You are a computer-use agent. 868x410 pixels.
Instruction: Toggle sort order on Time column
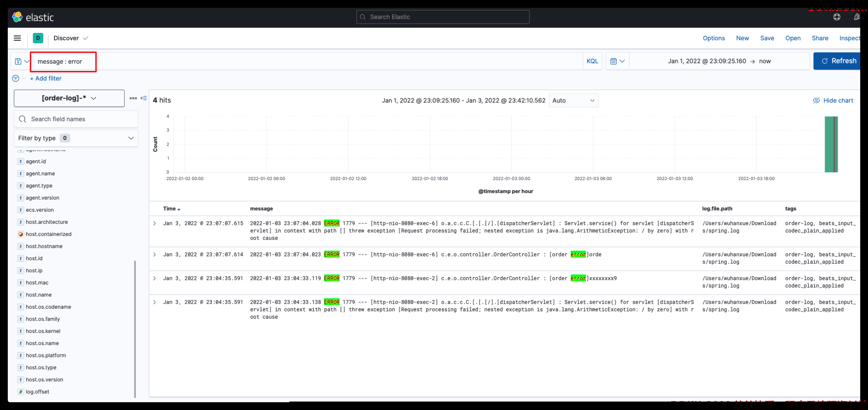(x=172, y=209)
